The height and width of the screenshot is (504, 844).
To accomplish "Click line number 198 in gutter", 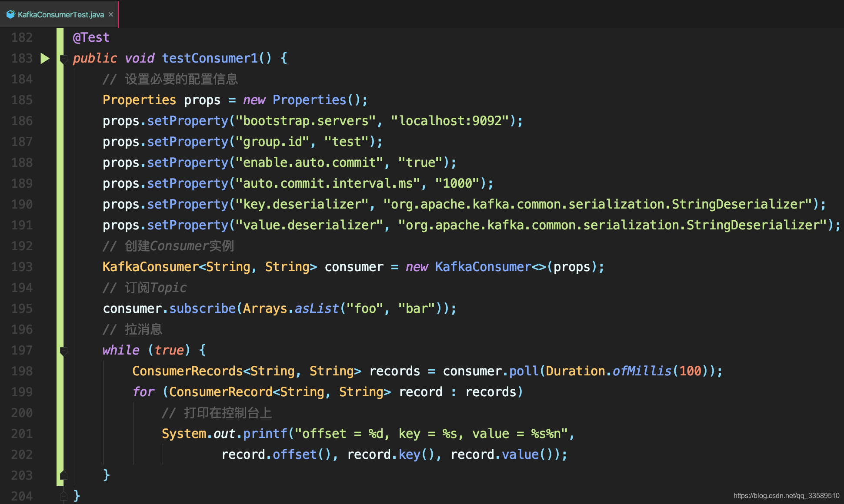I will click(x=22, y=371).
